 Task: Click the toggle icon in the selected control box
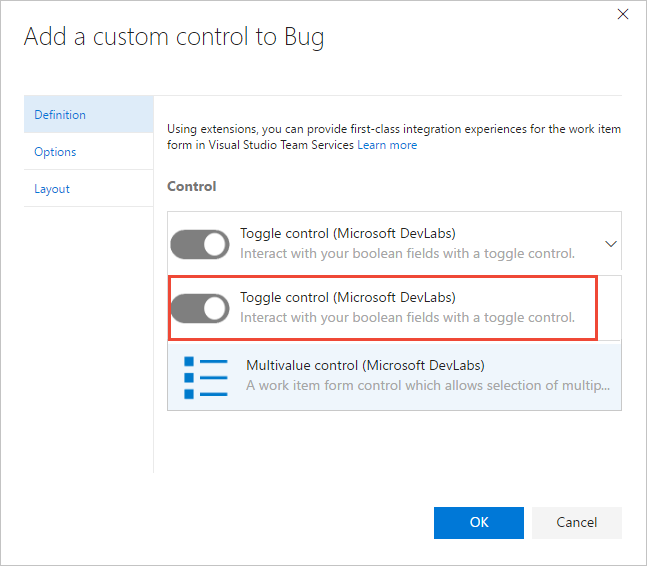point(200,244)
